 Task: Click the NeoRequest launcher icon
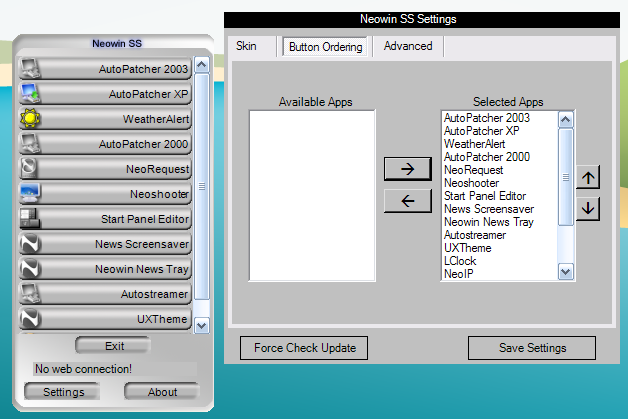[30, 168]
